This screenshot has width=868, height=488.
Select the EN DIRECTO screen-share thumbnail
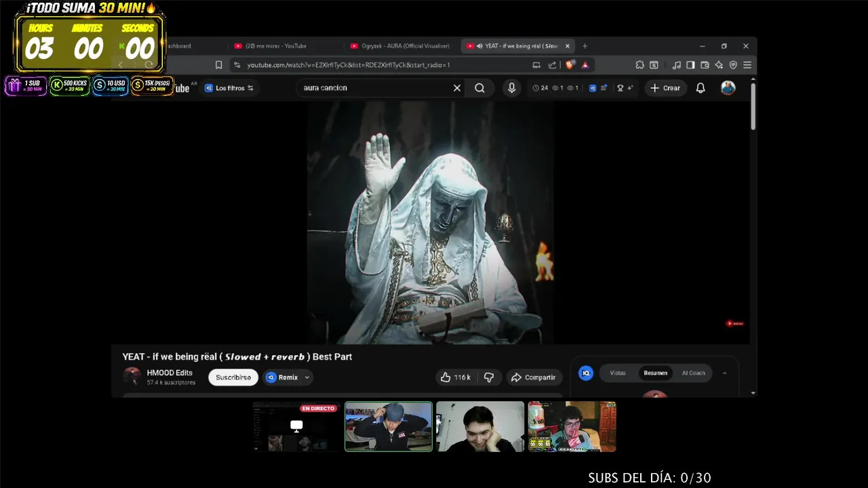[x=296, y=426]
